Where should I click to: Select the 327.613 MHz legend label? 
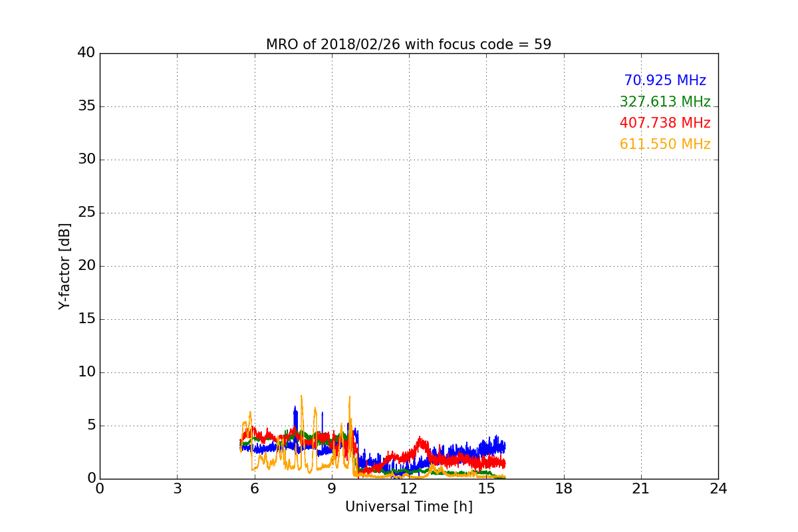(665, 102)
